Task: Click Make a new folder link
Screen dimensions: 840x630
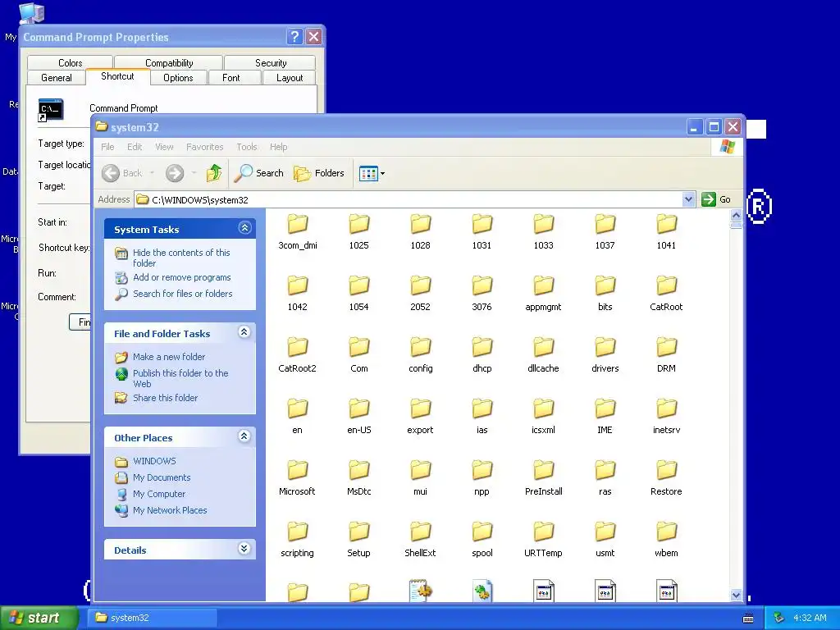Action: coord(169,357)
